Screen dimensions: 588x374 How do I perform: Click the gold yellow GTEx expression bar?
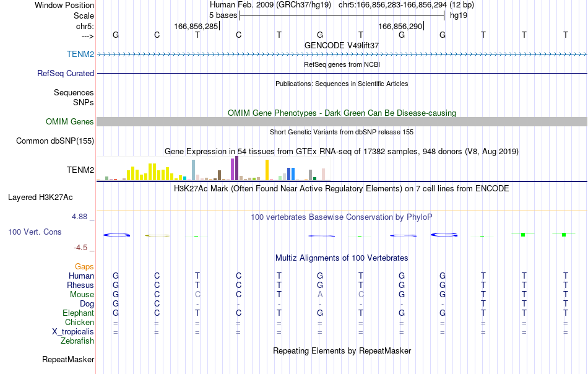(267, 170)
